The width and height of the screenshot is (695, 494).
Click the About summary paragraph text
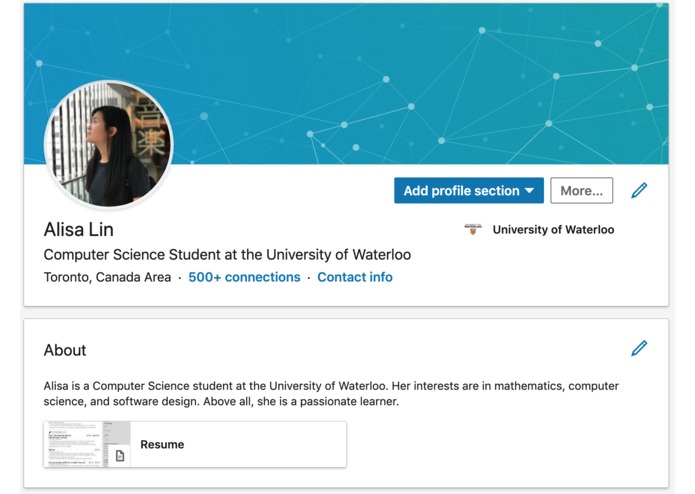pyautogui.click(x=331, y=393)
